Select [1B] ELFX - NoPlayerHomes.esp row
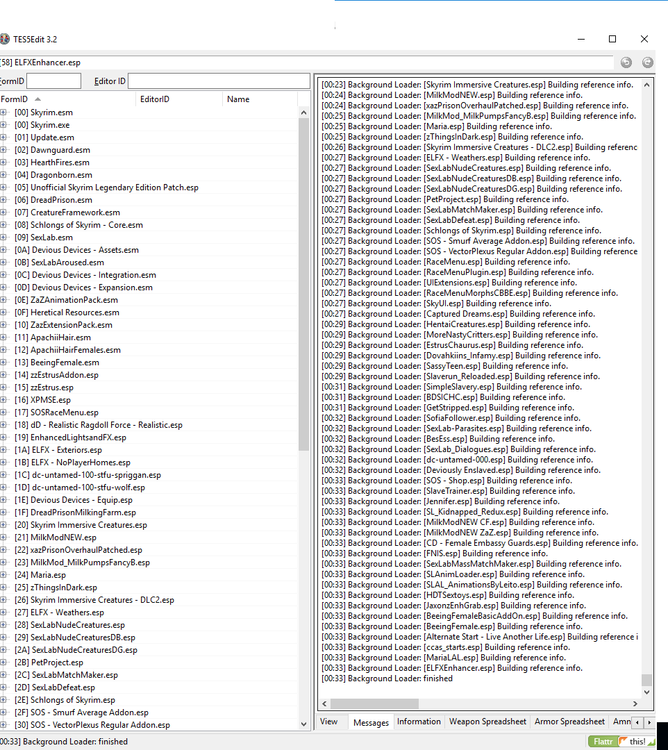The image size is (668, 750). tap(148, 463)
